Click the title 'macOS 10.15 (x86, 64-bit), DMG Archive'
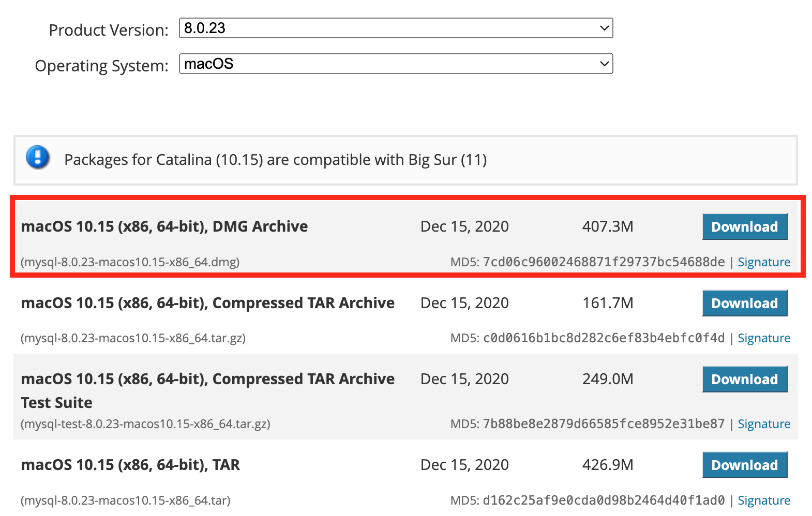Viewport: 812px width, 516px height. click(164, 226)
